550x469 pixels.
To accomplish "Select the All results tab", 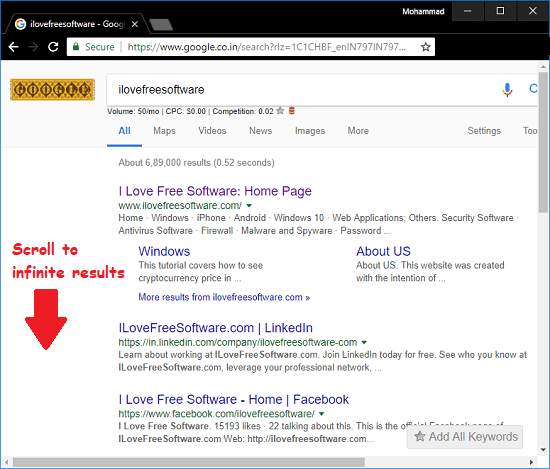I will pos(124,131).
